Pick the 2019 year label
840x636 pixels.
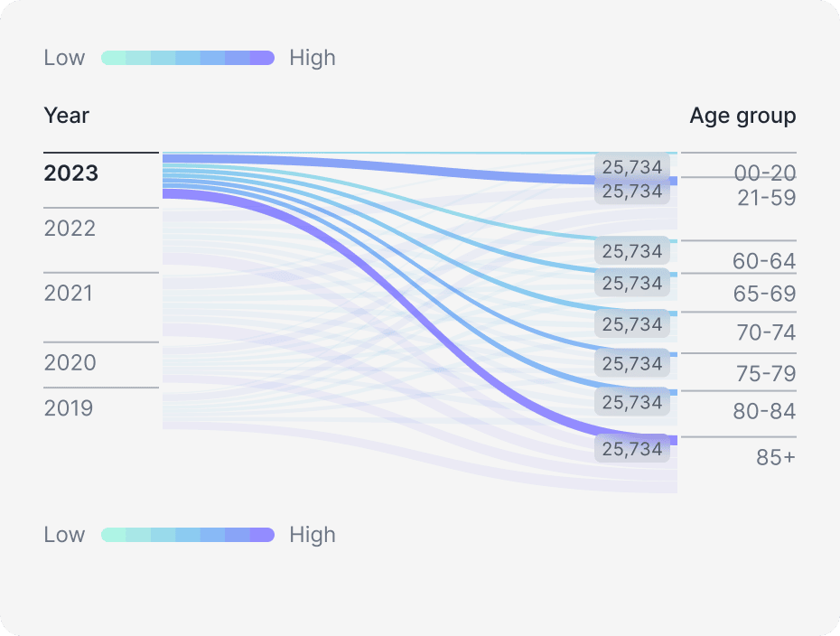(x=69, y=408)
